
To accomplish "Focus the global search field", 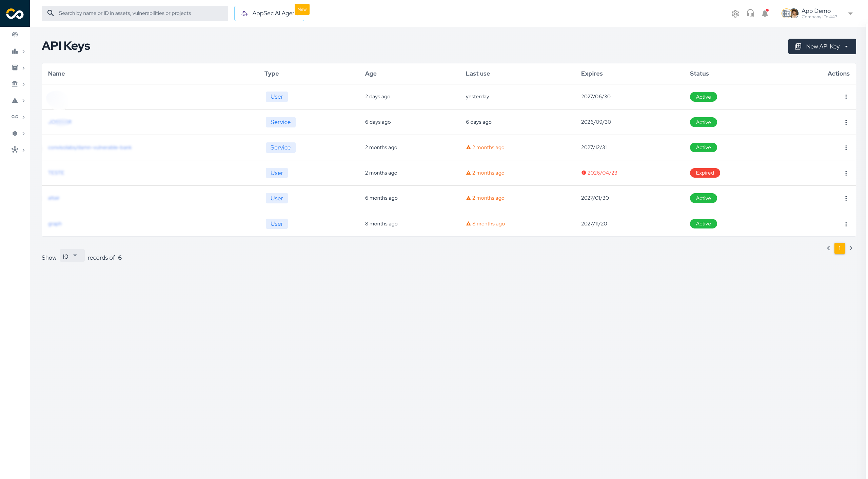I will tap(135, 13).
